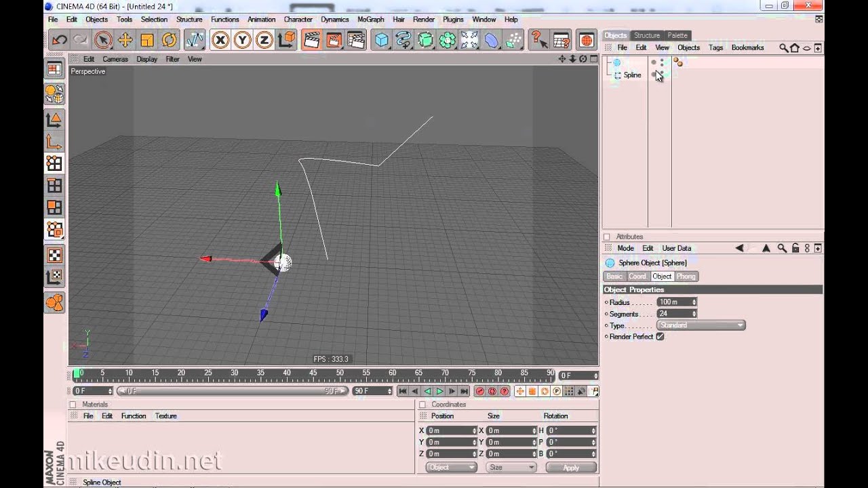Open the spline tools icon
Screen dimensions: 868x488
pyautogui.click(x=403, y=40)
